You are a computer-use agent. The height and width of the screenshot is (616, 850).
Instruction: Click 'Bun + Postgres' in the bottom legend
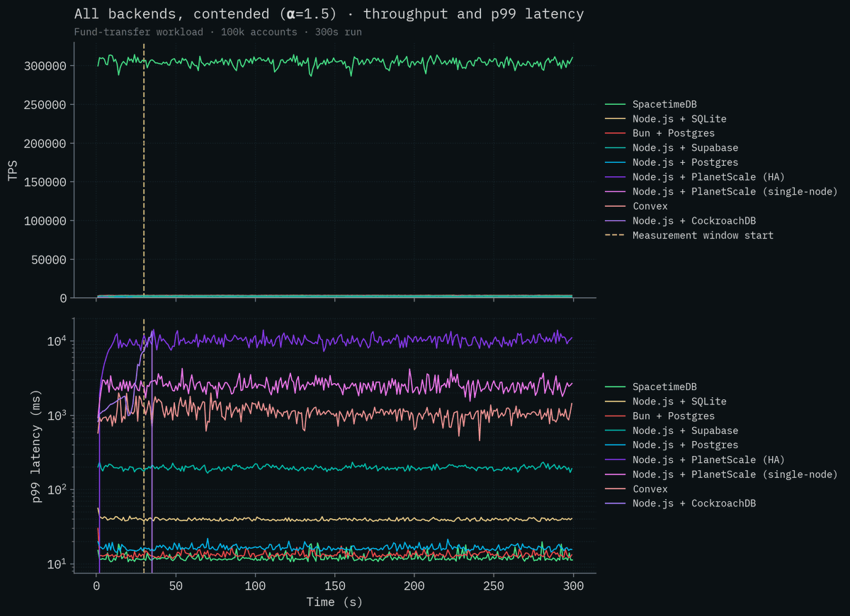(674, 416)
